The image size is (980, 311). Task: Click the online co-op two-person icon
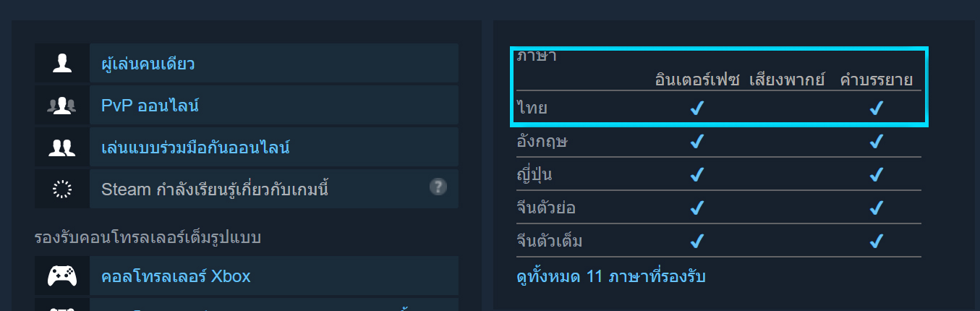click(x=62, y=148)
